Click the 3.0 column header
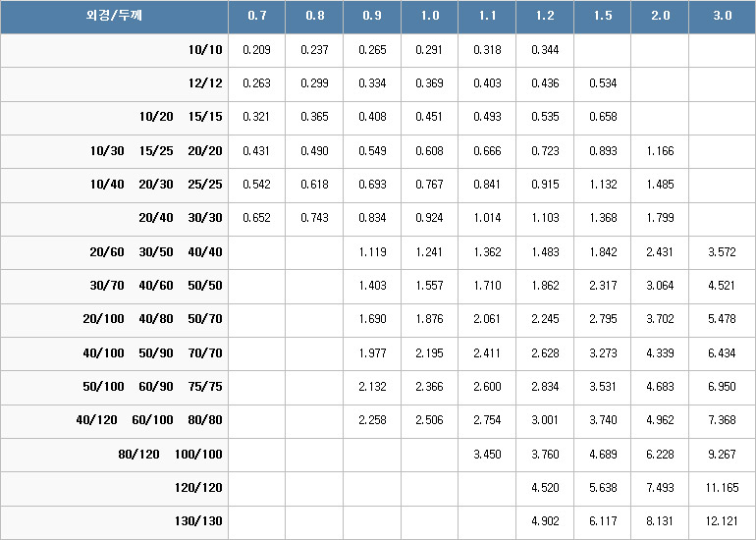 pos(723,17)
